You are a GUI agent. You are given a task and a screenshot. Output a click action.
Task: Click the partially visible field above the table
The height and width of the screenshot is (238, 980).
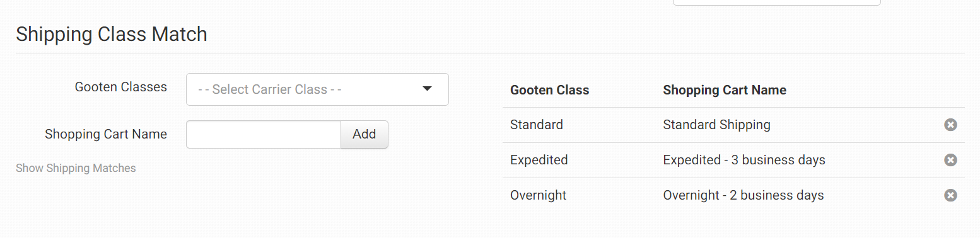coord(777,3)
